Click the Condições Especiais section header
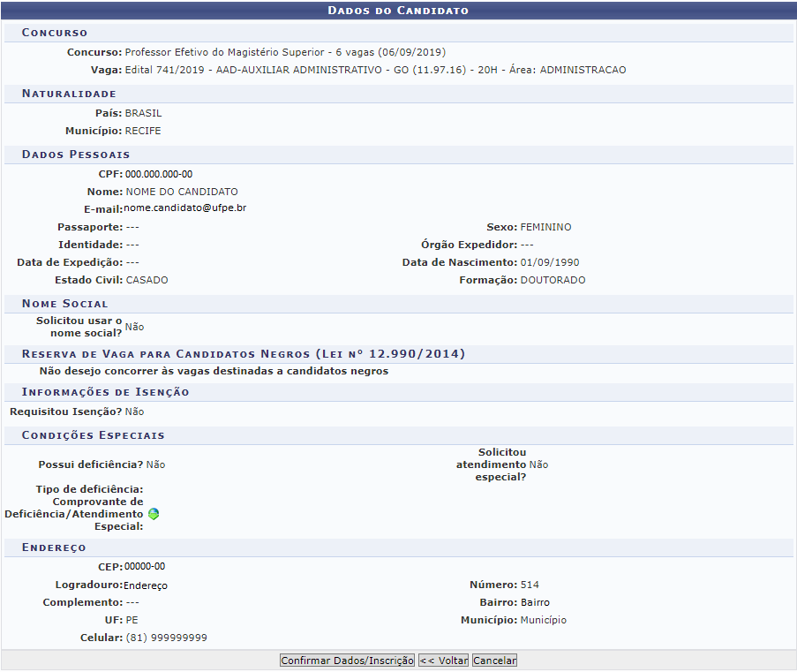This screenshot has height=672, width=797. tap(93, 435)
